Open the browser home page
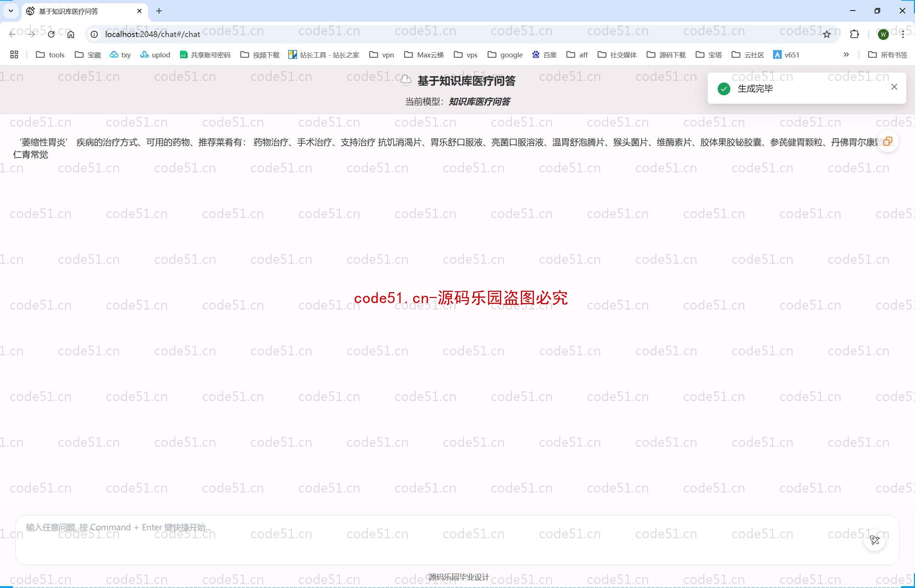The width and height of the screenshot is (915, 588). click(x=71, y=34)
